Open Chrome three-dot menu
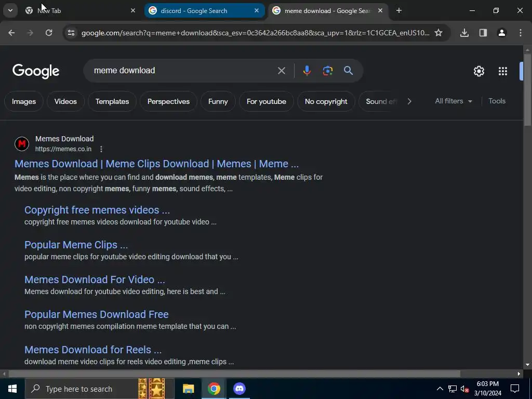Screen dimensions: 532x399 521,33
